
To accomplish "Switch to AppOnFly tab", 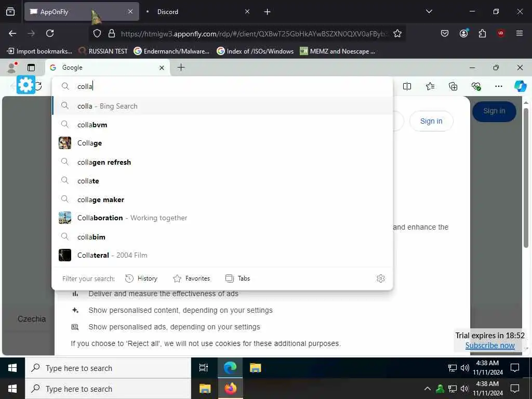I will pos(82,11).
